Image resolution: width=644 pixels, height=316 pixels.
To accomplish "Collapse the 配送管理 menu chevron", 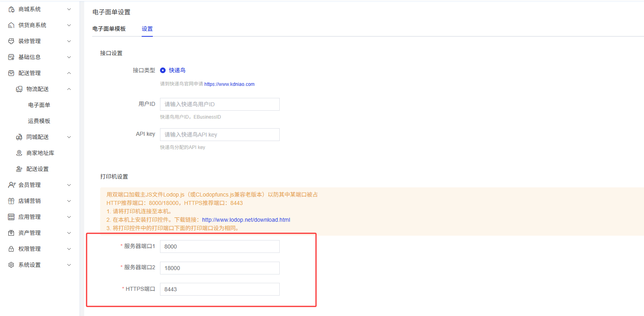I will (69, 73).
